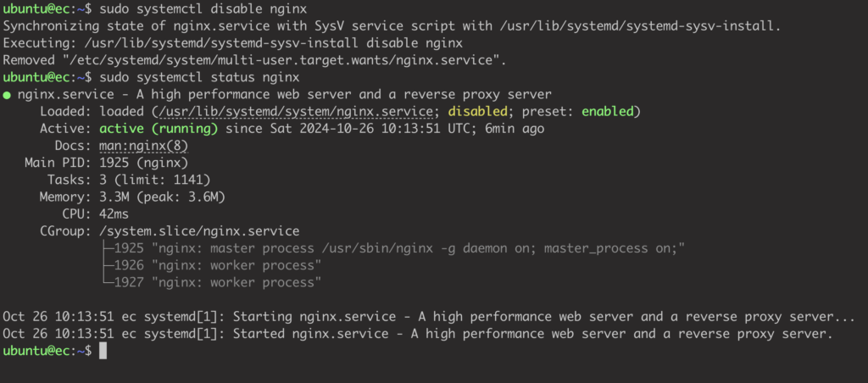
Task: Open the /usr/lib/systemd/system/nginx.service path link
Action: tap(295, 112)
